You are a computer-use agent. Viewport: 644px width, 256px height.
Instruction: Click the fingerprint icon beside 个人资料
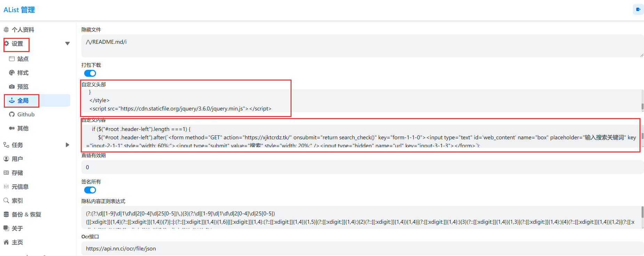pyautogui.click(x=6, y=30)
